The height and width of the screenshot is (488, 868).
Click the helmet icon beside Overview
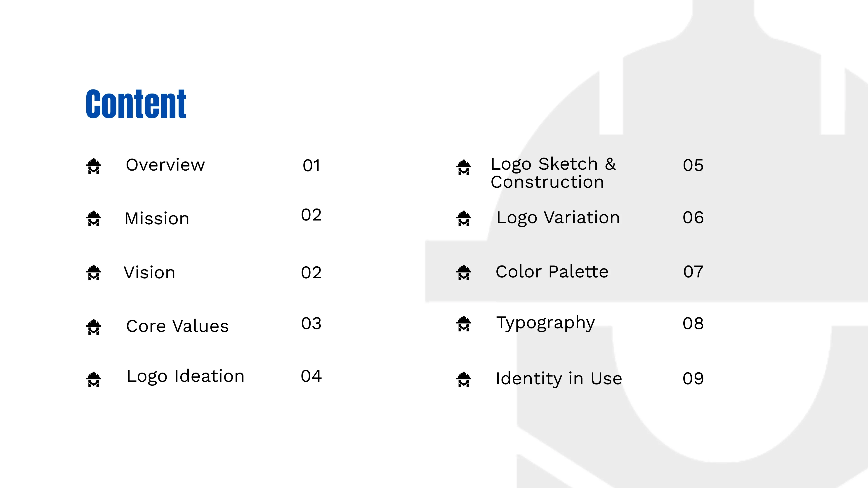click(94, 166)
